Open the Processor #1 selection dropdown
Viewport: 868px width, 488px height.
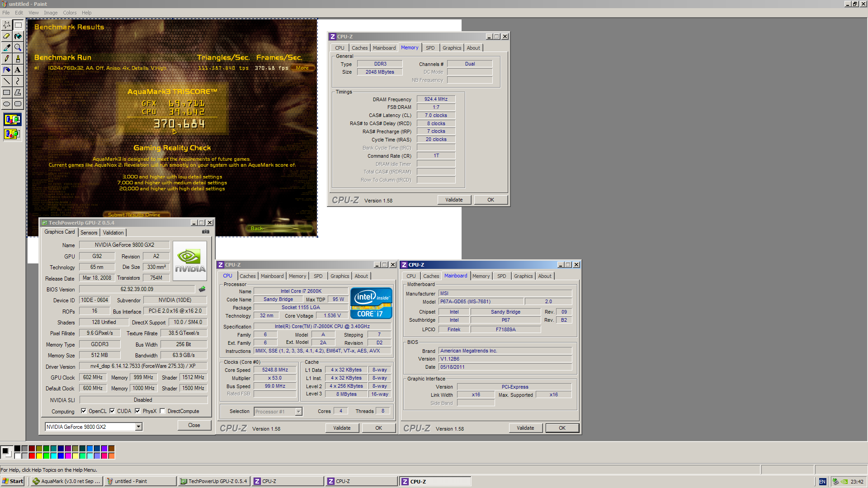coord(298,412)
